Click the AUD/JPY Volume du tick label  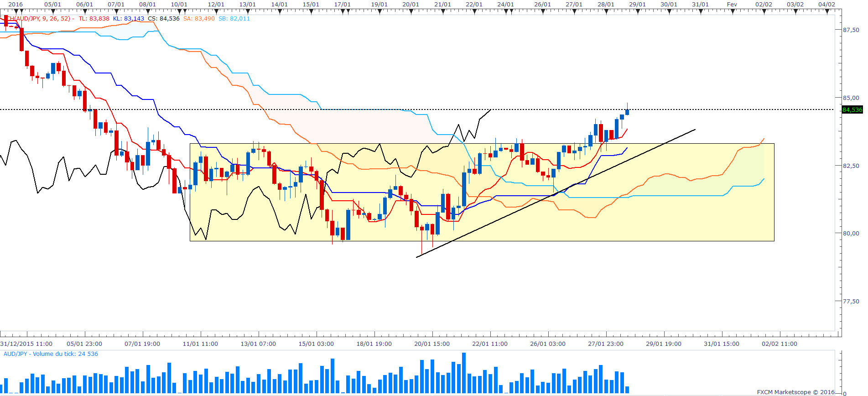pos(51,354)
